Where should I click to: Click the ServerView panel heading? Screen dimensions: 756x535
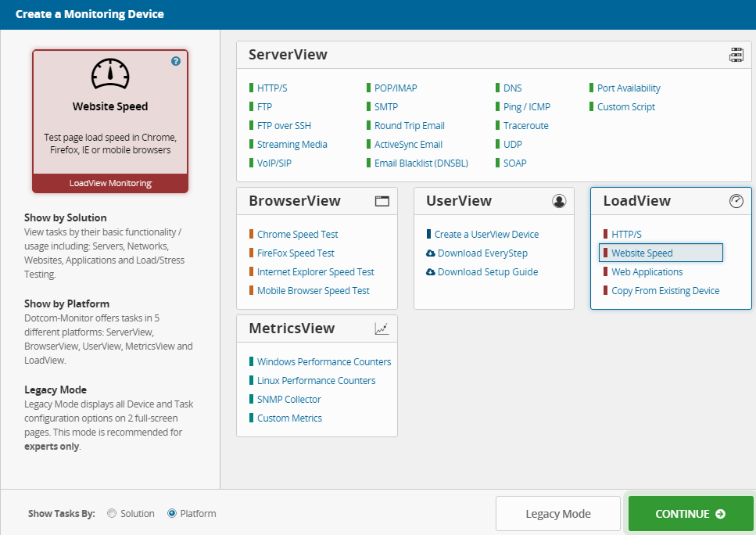coord(288,55)
